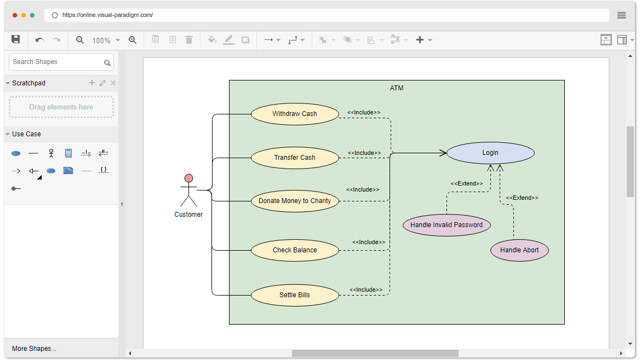Select the Use Case ellipse shape tool
641x364 pixels.
15,153
